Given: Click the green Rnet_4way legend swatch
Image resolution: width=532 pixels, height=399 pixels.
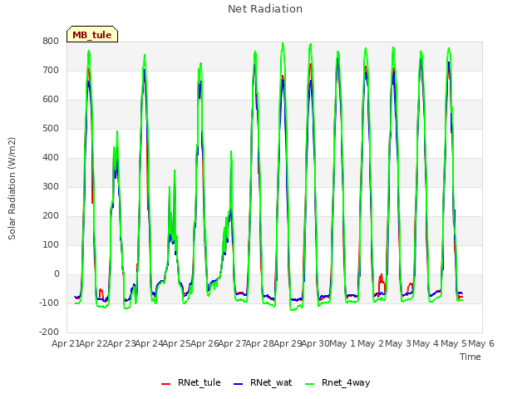Looking at the screenshot, I should click(310, 384).
